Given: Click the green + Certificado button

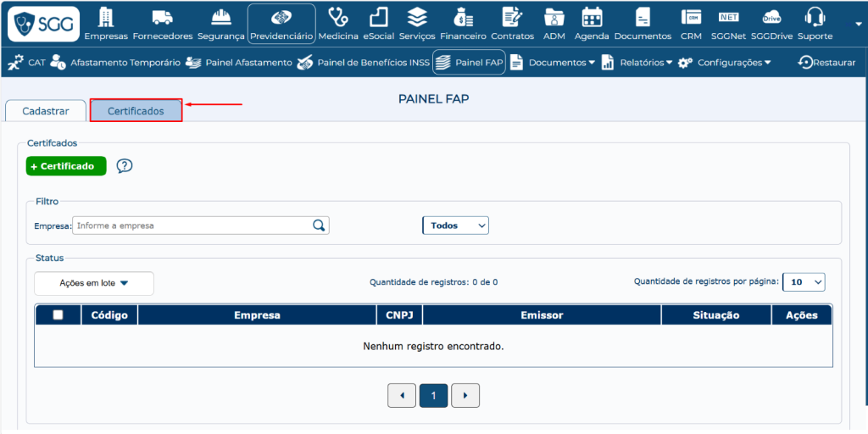Looking at the screenshot, I should click(x=66, y=166).
